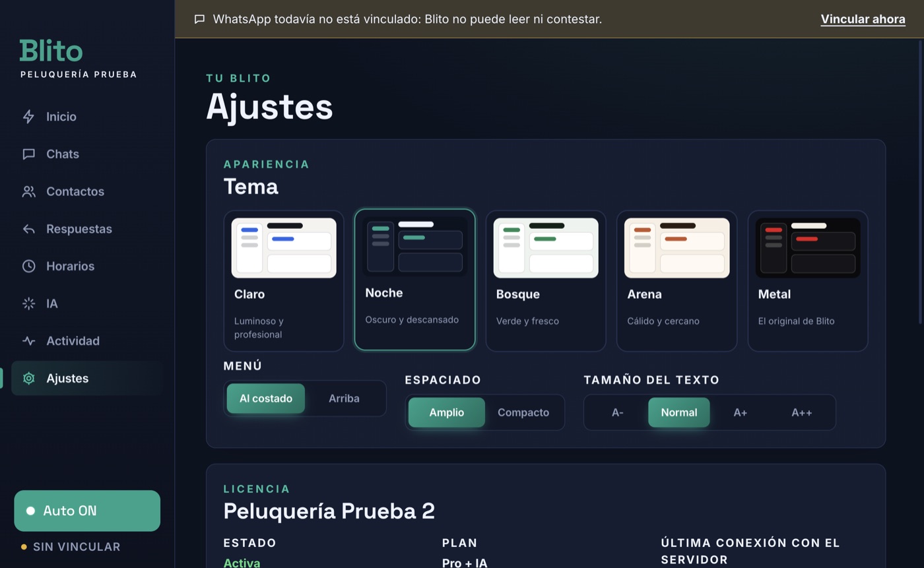Select the Noche theme card

(414, 280)
